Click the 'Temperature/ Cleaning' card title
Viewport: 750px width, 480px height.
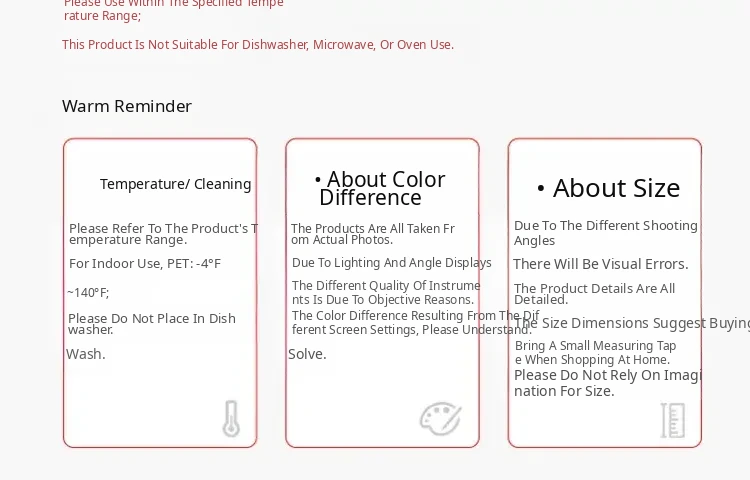click(175, 184)
